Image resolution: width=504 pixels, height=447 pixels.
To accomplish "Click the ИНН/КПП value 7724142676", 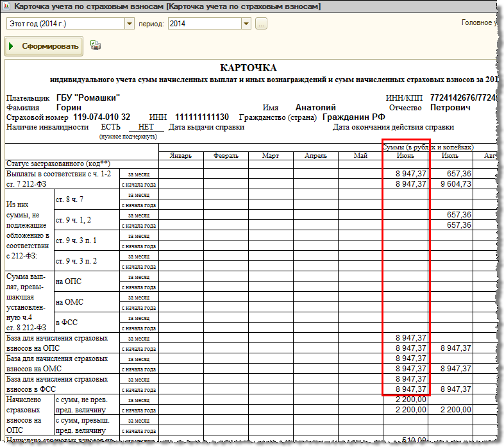I will coord(463,97).
